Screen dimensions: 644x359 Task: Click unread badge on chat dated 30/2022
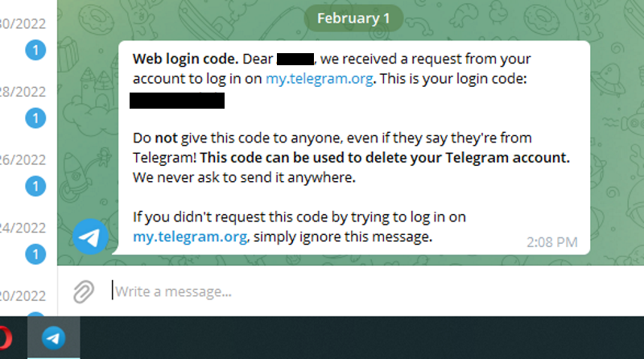(35, 52)
